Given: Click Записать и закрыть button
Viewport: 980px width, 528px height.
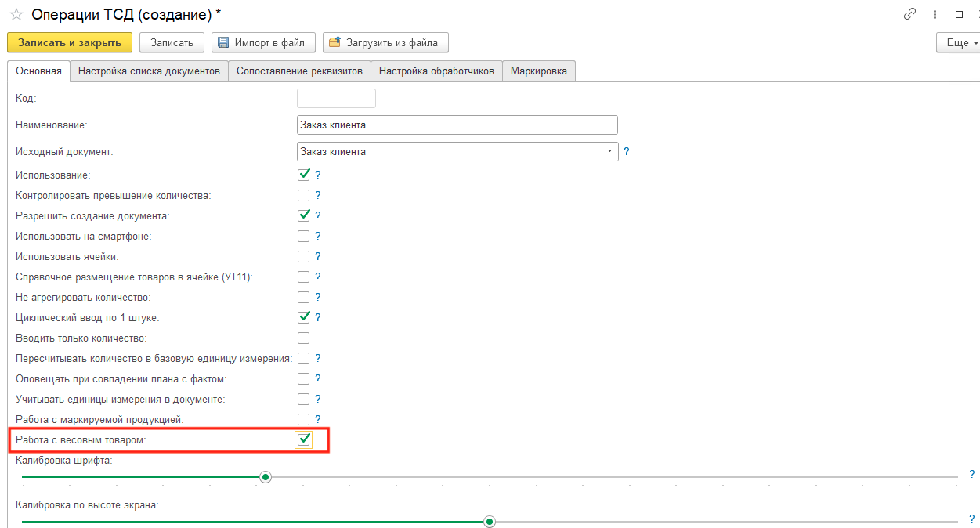Looking at the screenshot, I should (70, 42).
